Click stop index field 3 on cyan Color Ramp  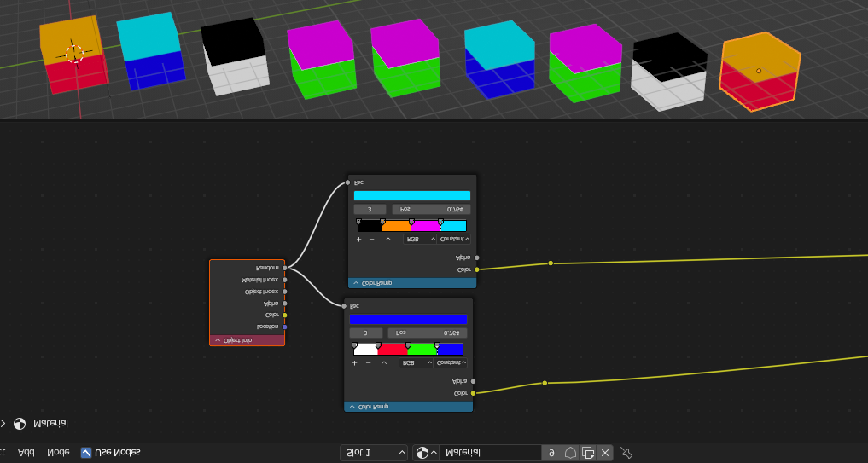click(x=370, y=210)
